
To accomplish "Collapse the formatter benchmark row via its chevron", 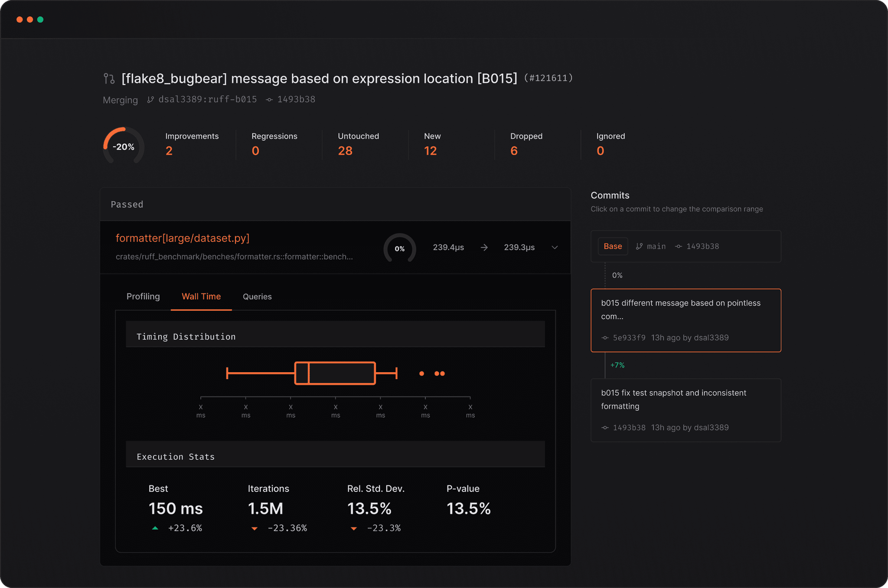I will tap(555, 248).
